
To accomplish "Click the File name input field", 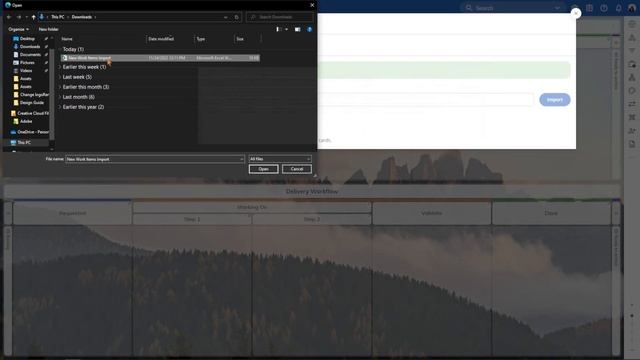I will click(x=155, y=159).
